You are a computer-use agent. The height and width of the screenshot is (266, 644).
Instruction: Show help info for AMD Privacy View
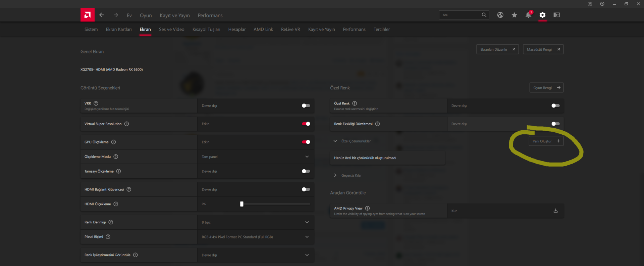367,208
